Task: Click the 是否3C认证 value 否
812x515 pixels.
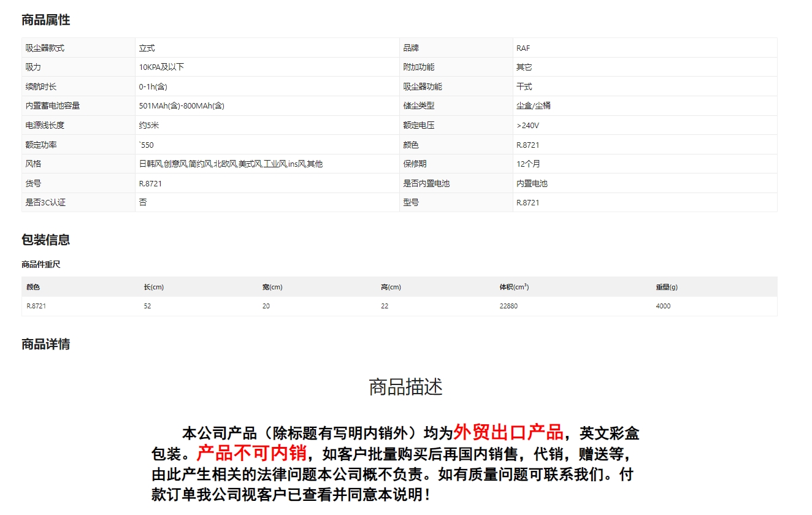Action: [x=143, y=202]
